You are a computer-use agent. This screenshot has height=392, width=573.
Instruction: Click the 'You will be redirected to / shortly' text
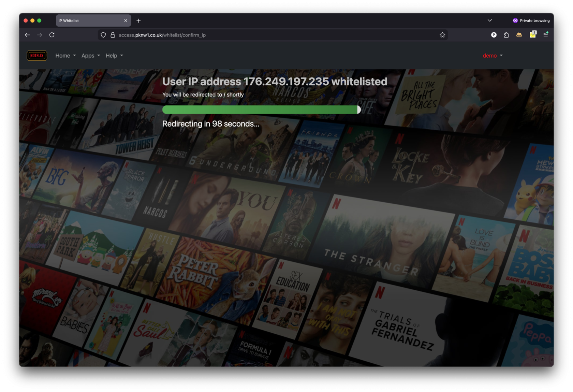click(x=203, y=95)
